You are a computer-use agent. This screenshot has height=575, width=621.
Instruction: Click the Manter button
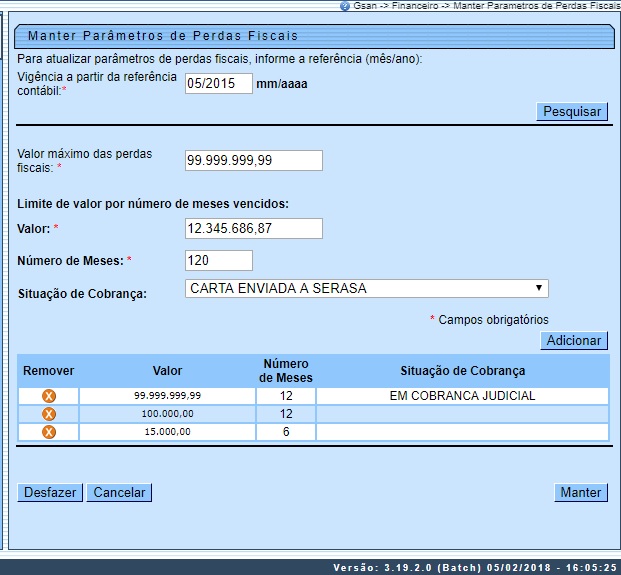pos(580,492)
